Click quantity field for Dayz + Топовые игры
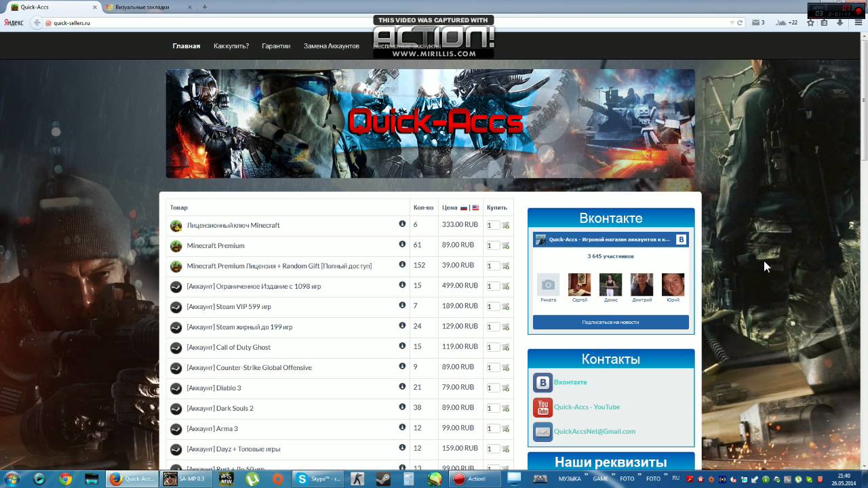The width and height of the screenshot is (868, 488). point(493,449)
